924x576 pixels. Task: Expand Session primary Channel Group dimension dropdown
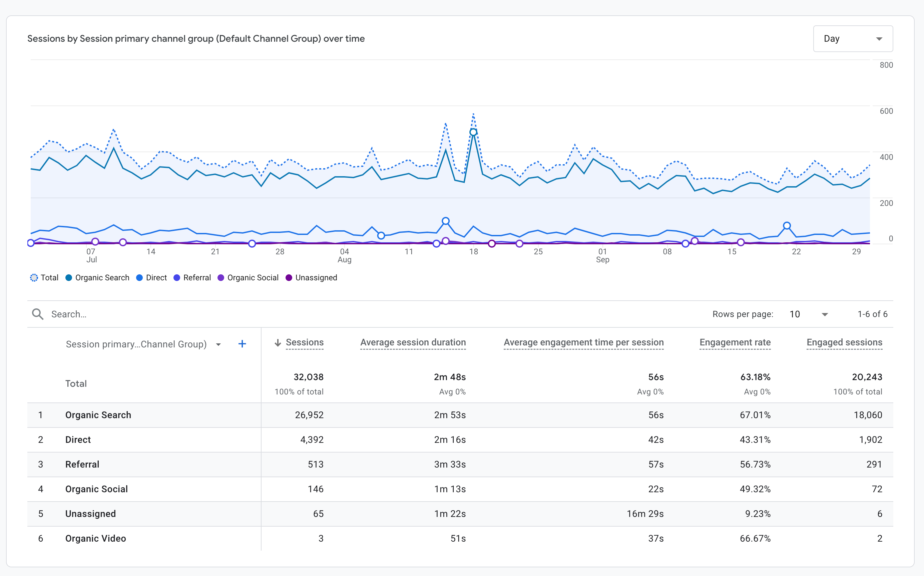point(218,344)
